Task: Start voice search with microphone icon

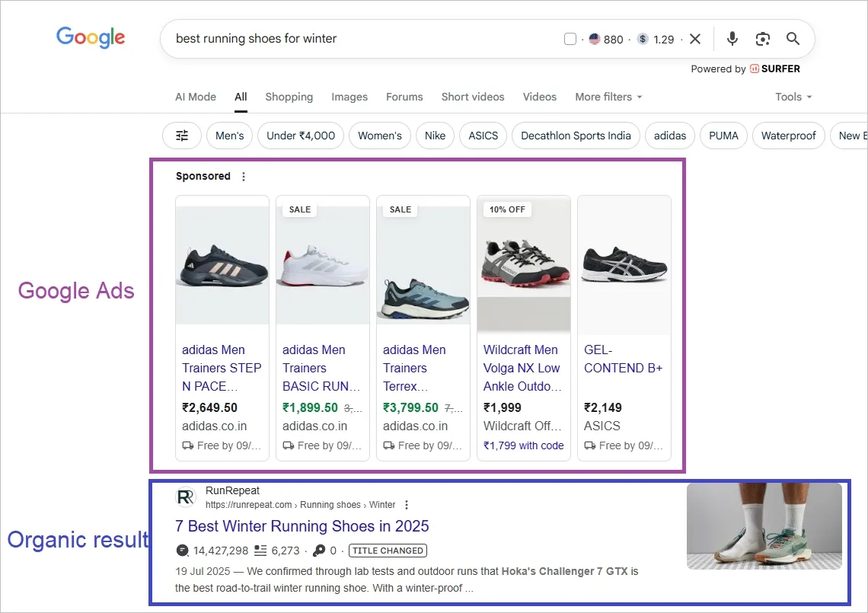Action: click(732, 39)
